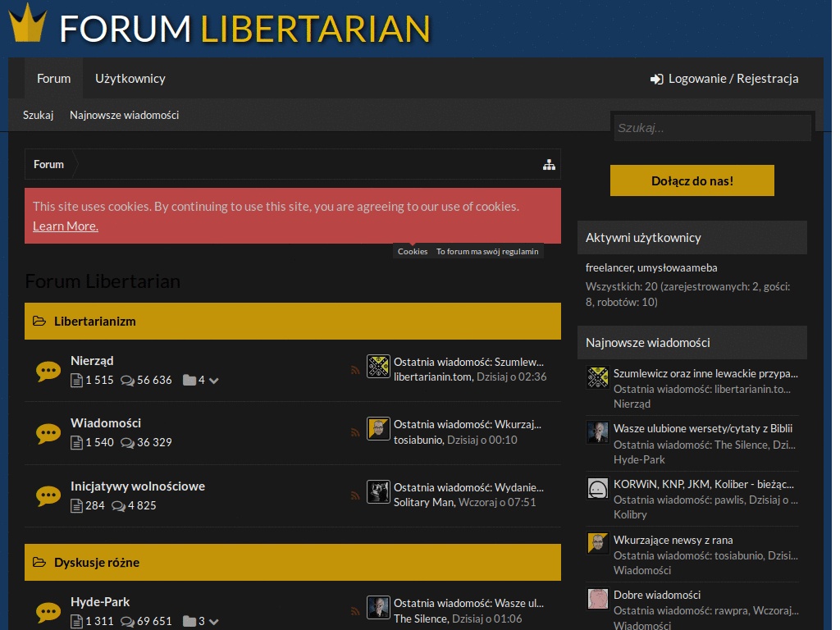
Task: Expand Hyde-Park subforums dropdown
Action: point(214,622)
